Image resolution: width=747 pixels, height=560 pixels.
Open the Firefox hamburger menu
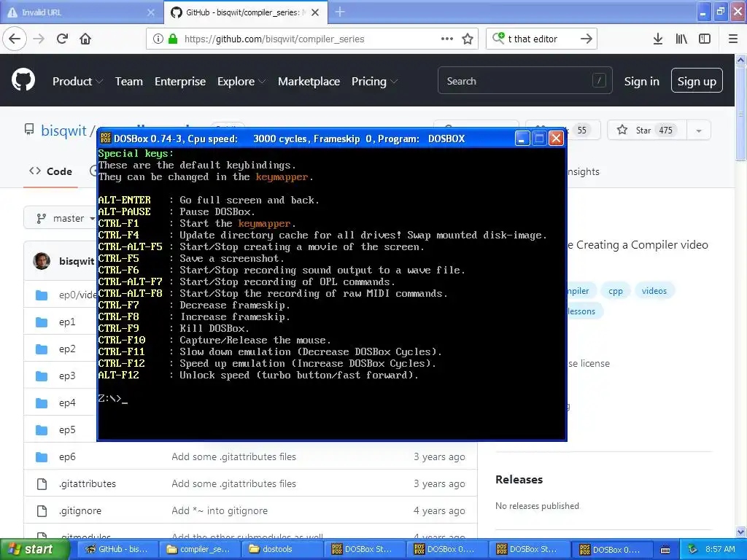click(x=733, y=39)
